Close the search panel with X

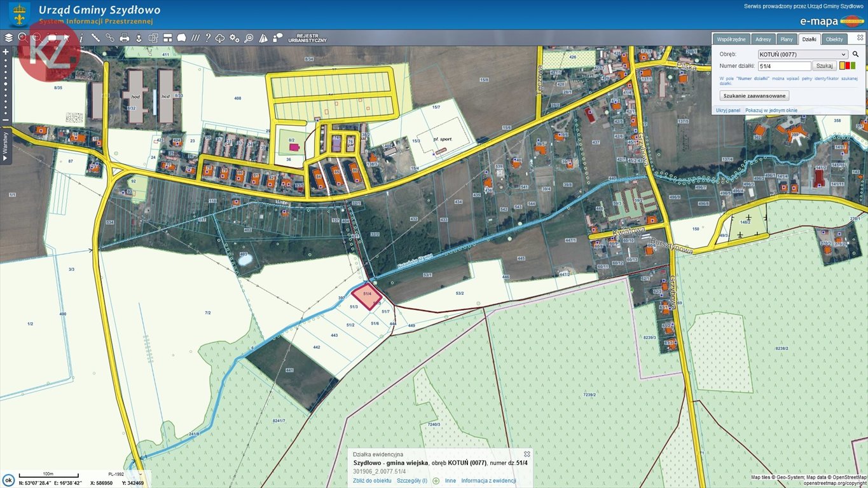860,37
